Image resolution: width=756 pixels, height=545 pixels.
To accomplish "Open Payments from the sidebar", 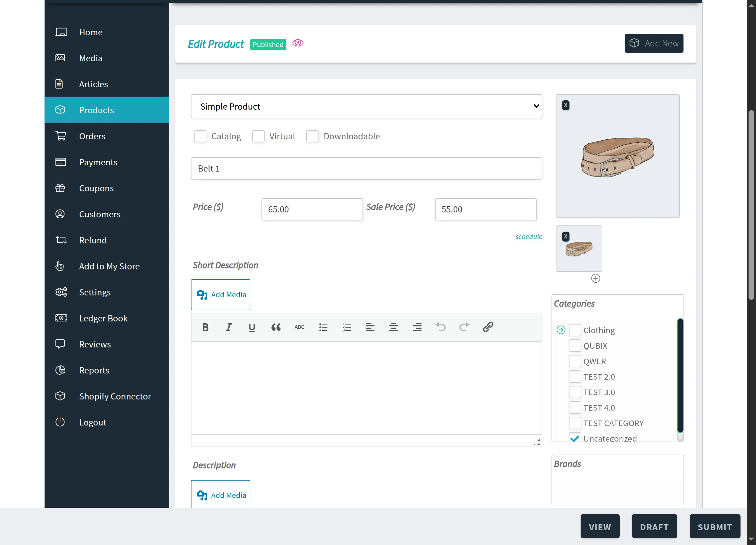I will click(107, 162).
